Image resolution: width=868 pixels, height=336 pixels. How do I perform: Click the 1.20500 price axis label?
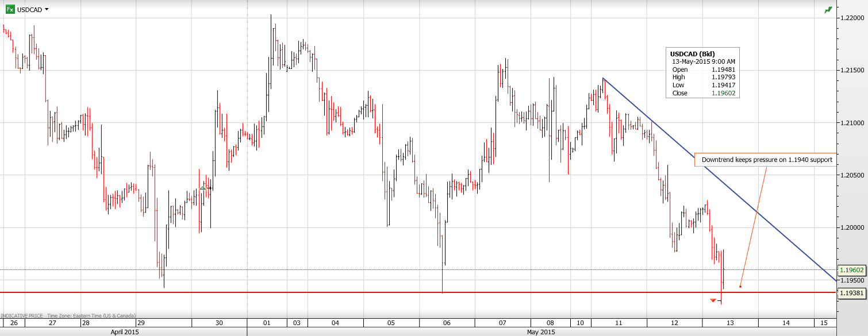[851, 175]
